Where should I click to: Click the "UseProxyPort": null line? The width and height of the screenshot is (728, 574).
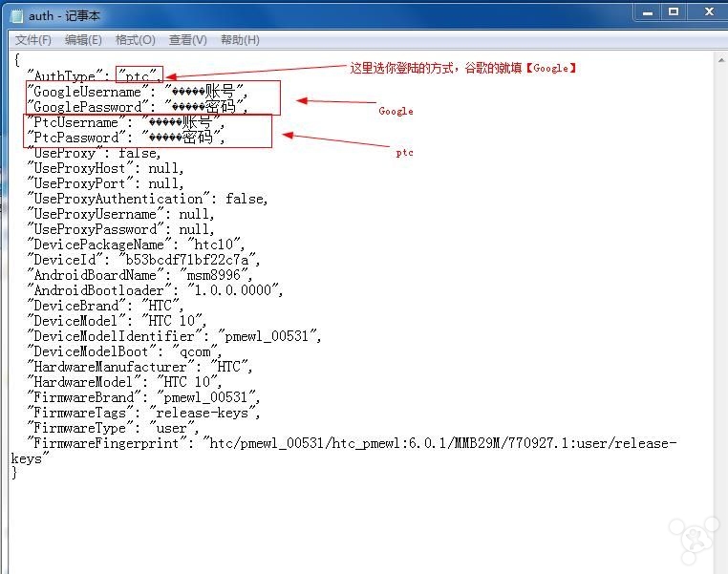pos(105,183)
